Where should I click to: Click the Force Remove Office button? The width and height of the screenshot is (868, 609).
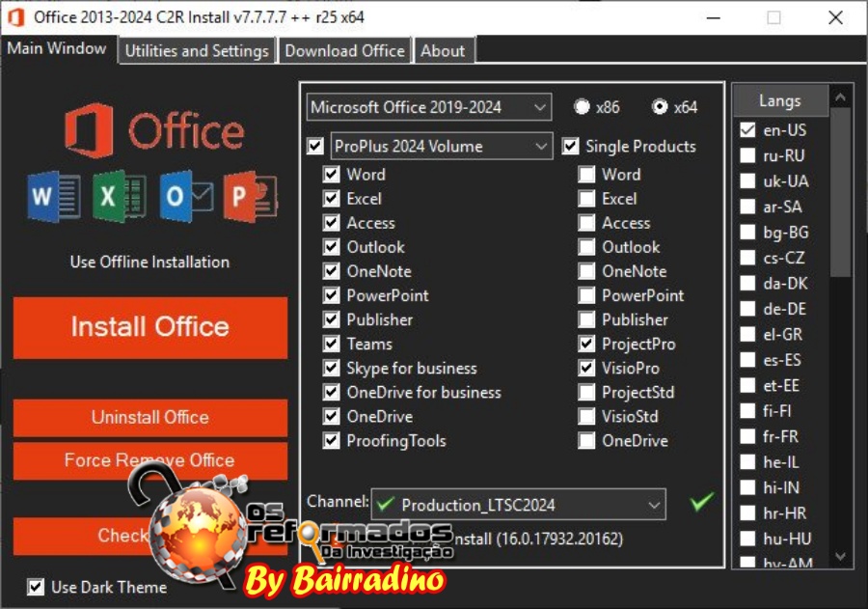(x=150, y=460)
